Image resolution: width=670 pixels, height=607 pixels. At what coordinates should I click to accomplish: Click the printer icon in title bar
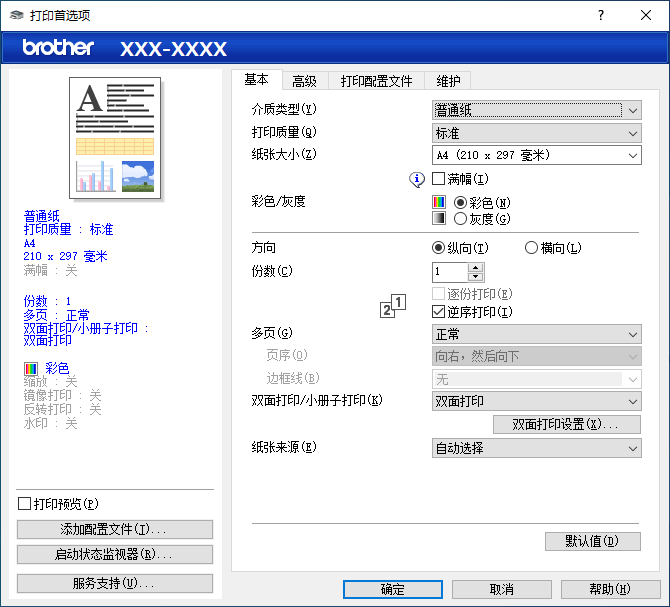pos(15,15)
